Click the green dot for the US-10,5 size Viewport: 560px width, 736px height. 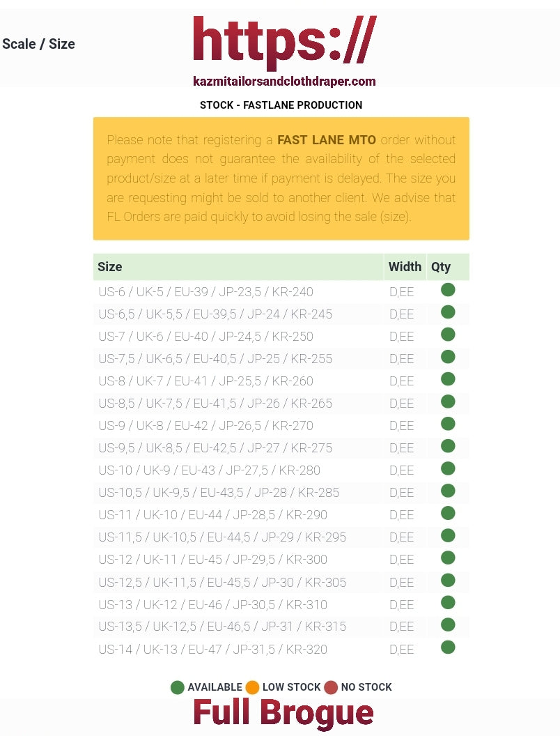(448, 491)
